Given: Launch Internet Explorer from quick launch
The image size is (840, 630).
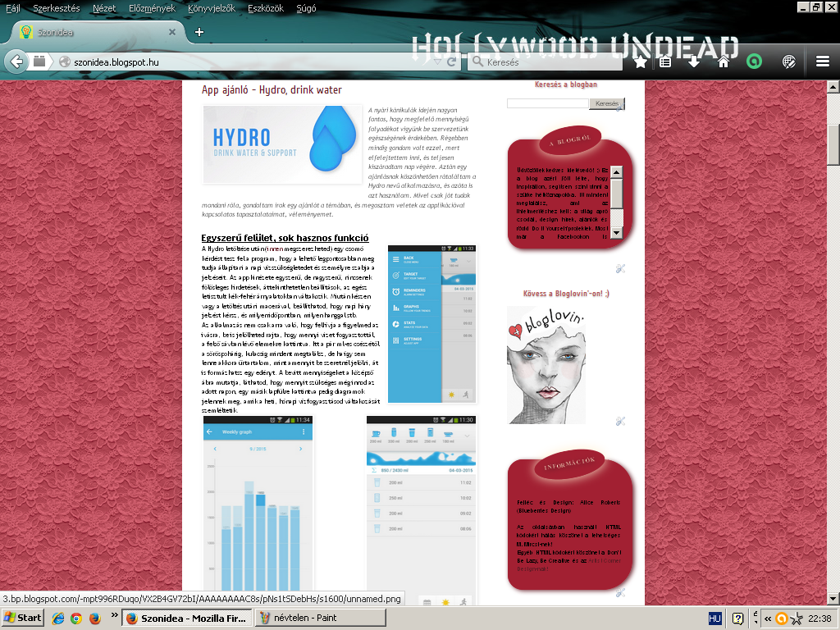Looking at the screenshot, I should (58, 619).
